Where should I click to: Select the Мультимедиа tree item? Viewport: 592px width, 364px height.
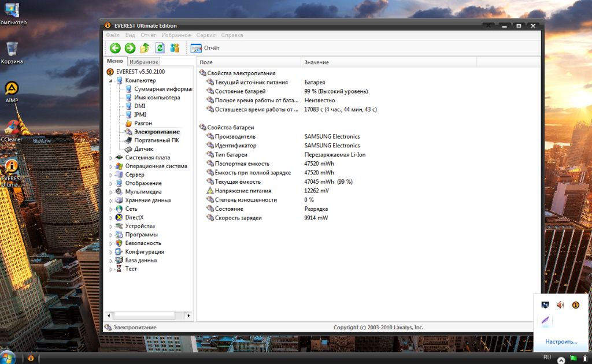[143, 192]
